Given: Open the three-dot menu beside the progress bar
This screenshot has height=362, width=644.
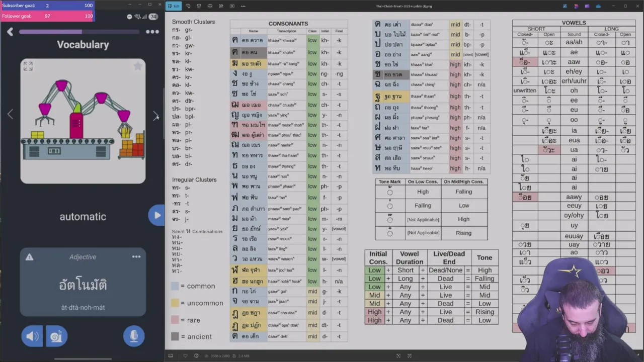Looking at the screenshot, I should pyautogui.click(x=152, y=32).
